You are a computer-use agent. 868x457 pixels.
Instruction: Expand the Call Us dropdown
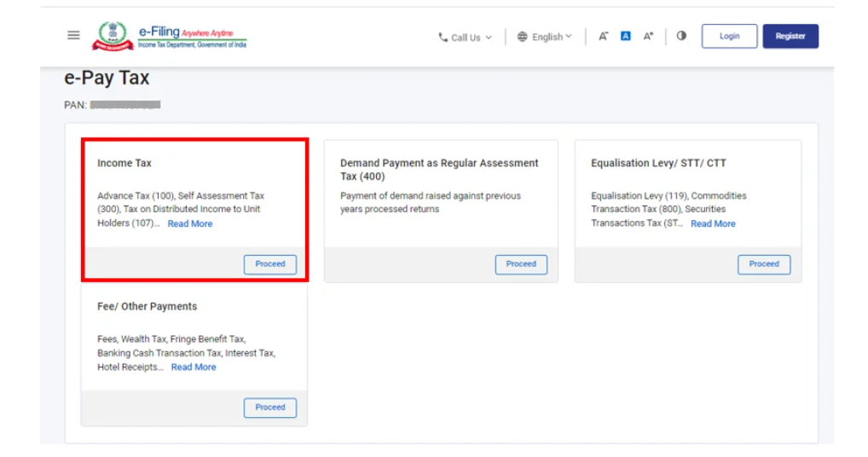(466, 37)
